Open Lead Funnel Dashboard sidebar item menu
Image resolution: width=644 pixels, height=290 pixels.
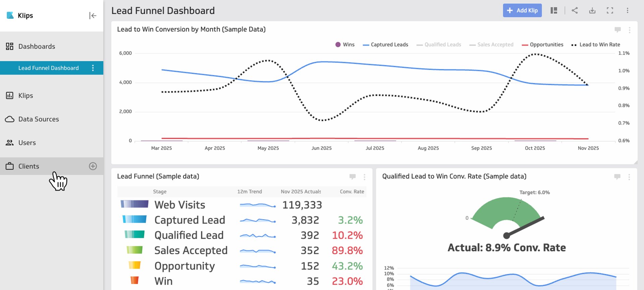click(x=93, y=68)
